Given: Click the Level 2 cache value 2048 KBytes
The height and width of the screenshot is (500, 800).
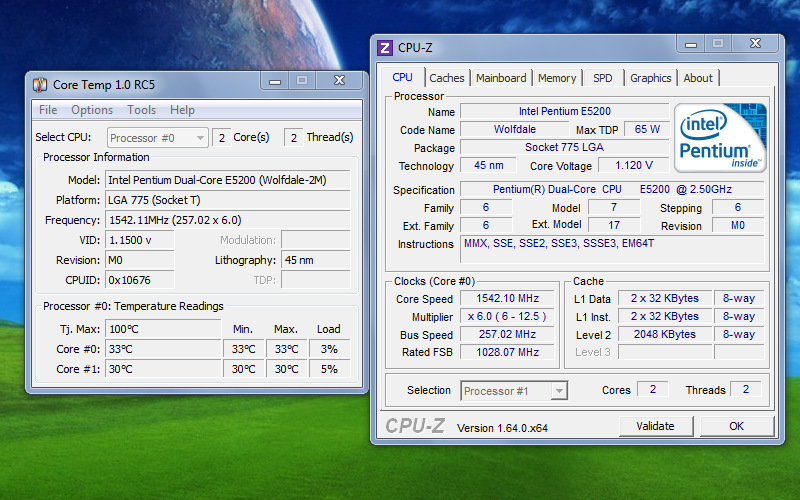Looking at the screenshot, I should [x=665, y=334].
